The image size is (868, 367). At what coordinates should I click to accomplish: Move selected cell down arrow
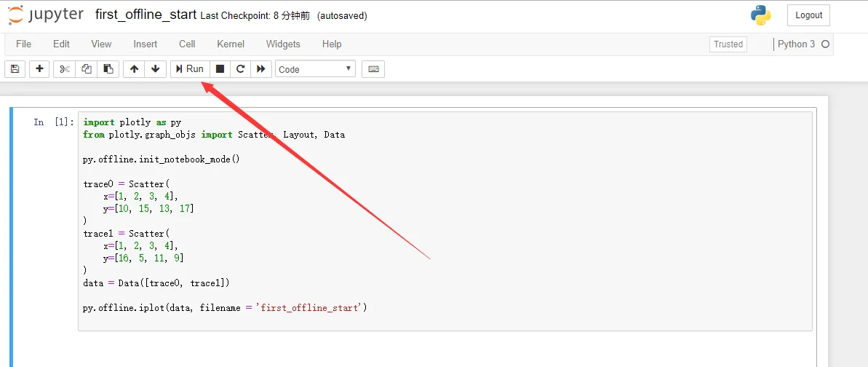tap(156, 69)
